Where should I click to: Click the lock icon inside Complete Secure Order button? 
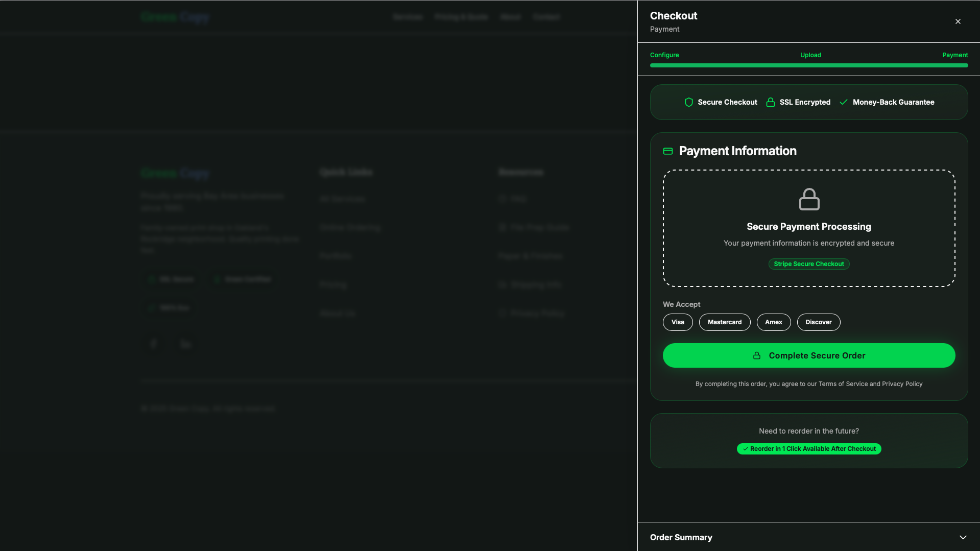tap(756, 356)
